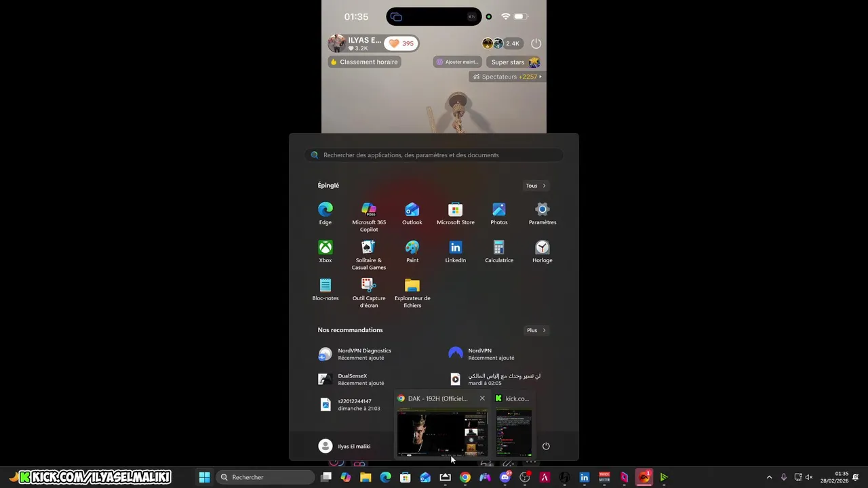This screenshot has width=868, height=488.
Task: Launch Paint from pinned apps
Action: (412, 251)
